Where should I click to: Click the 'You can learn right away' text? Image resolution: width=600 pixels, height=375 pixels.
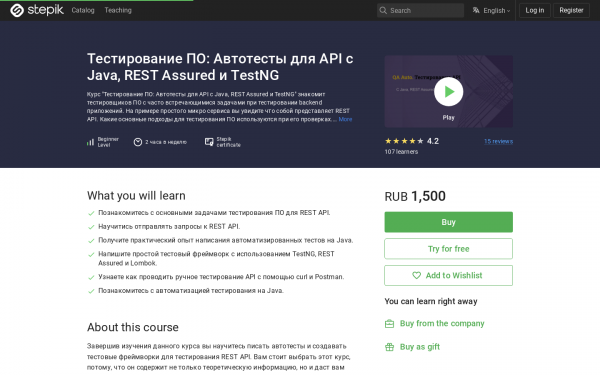(x=431, y=302)
